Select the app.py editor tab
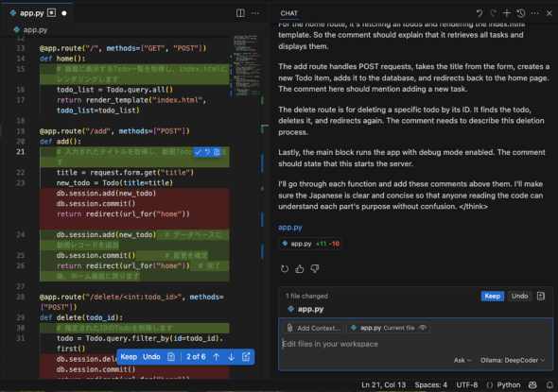This screenshot has height=392, width=558. coord(38,13)
